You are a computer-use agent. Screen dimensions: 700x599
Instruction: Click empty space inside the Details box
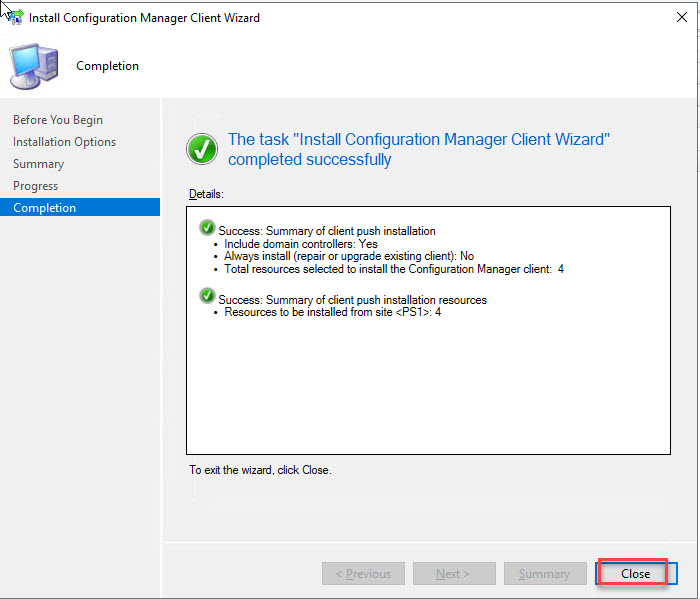[x=427, y=390]
